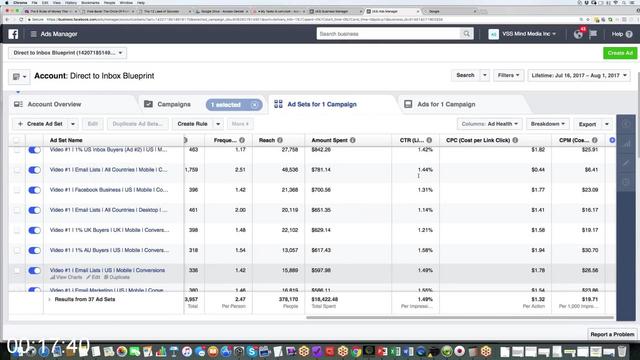This screenshot has height=360, width=640.
Task: Click the Report a Problem button
Action: (612, 334)
